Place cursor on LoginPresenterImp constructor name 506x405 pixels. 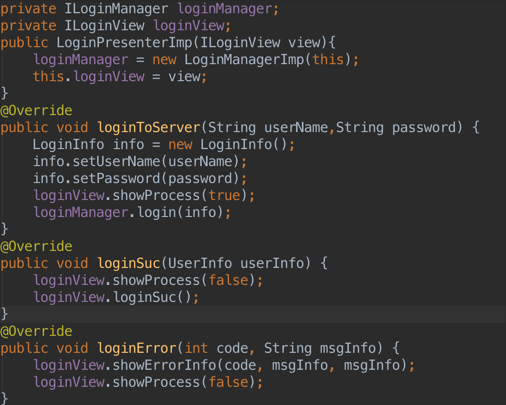tap(124, 43)
